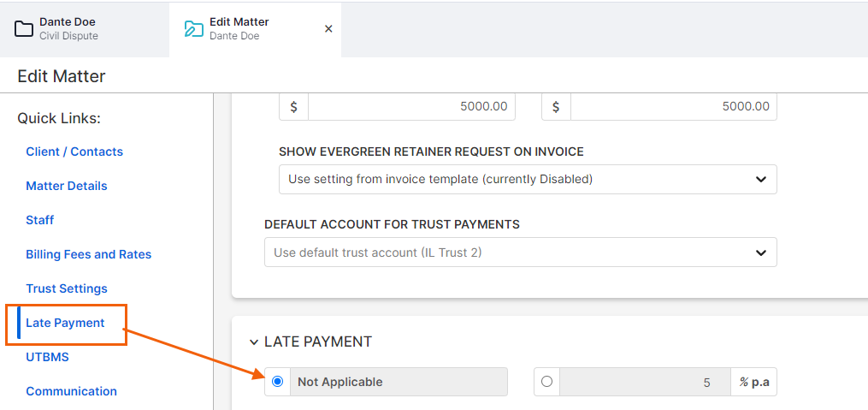Open the default trust account dropdown
868x410 pixels.
[520, 253]
